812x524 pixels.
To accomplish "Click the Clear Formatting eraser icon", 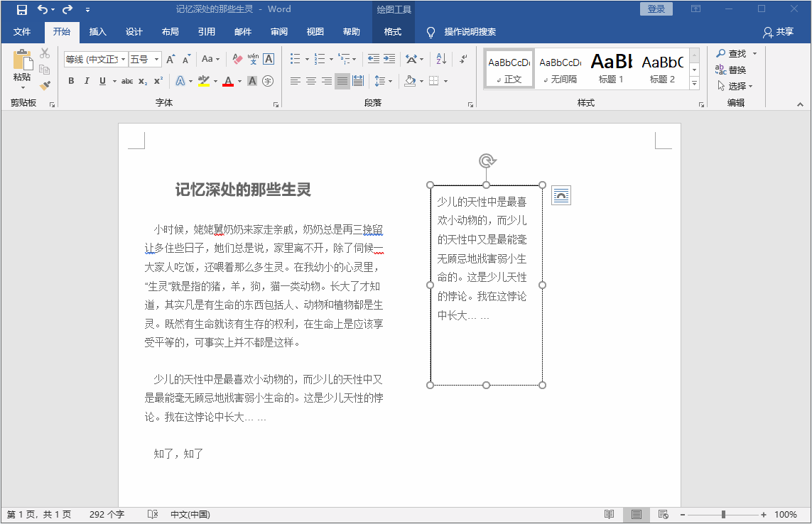I will (237, 59).
